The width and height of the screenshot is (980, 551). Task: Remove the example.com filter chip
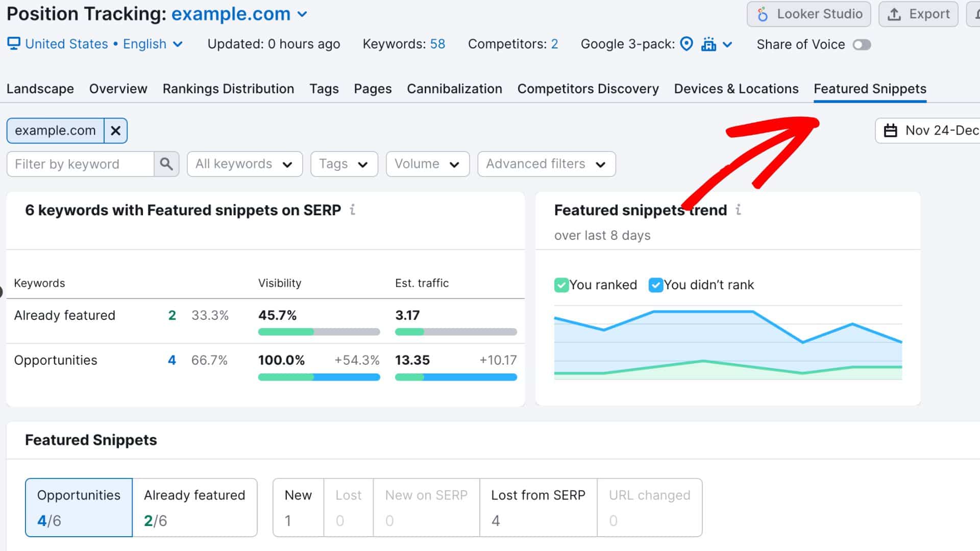(115, 131)
